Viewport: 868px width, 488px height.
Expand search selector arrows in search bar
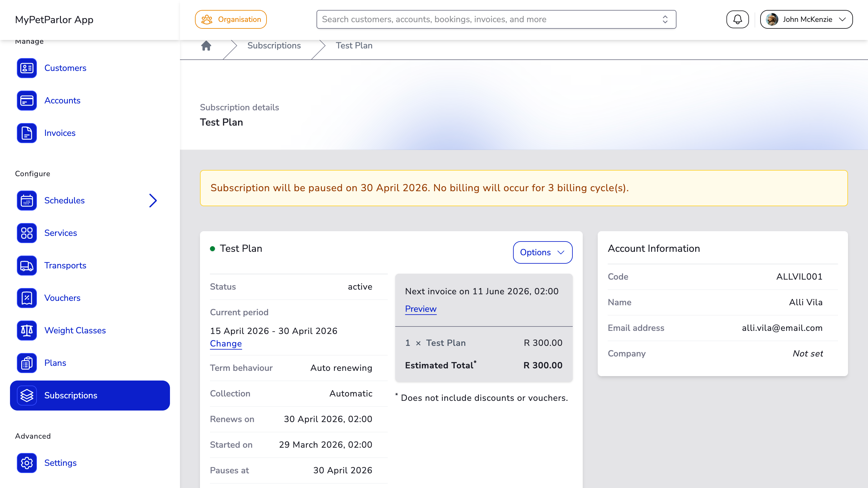pyautogui.click(x=665, y=20)
